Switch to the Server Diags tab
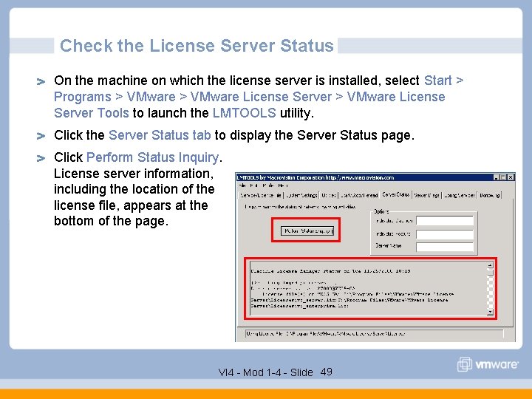This screenshot has height=399, width=532. click(426, 195)
